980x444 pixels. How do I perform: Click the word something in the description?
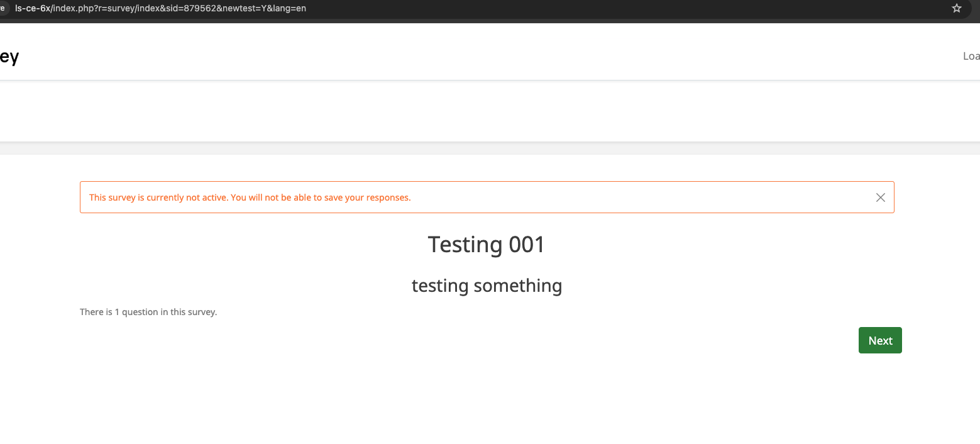pyautogui.click(x=517, y=286)
